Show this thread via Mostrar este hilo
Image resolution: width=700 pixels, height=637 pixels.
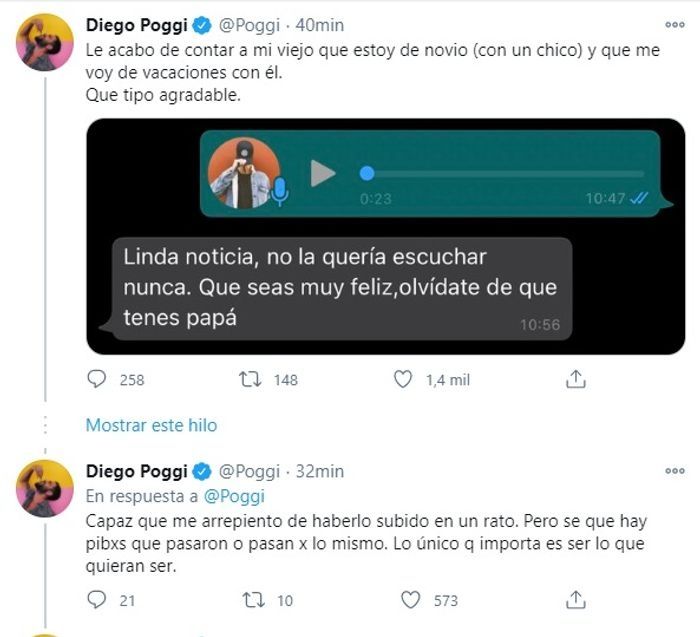point(151,425)
